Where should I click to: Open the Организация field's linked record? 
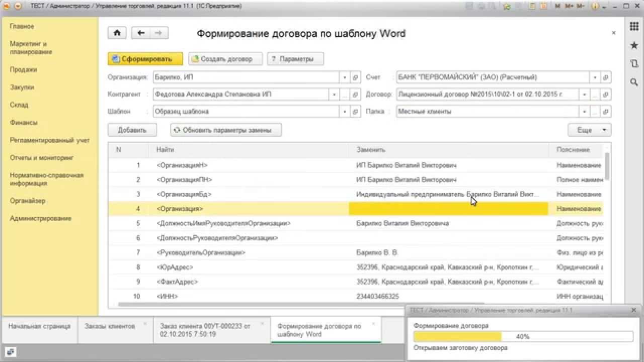(x=355, y=77)
